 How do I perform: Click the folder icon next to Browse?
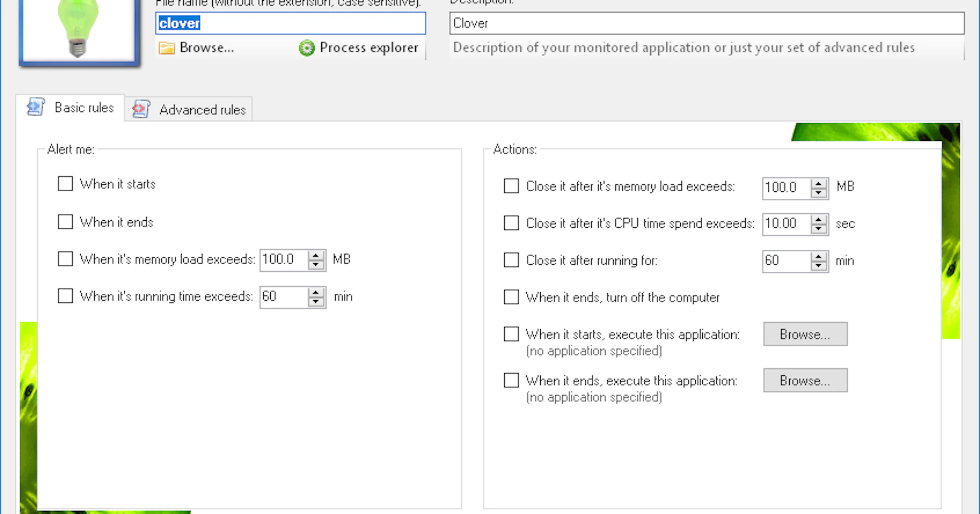167,48
